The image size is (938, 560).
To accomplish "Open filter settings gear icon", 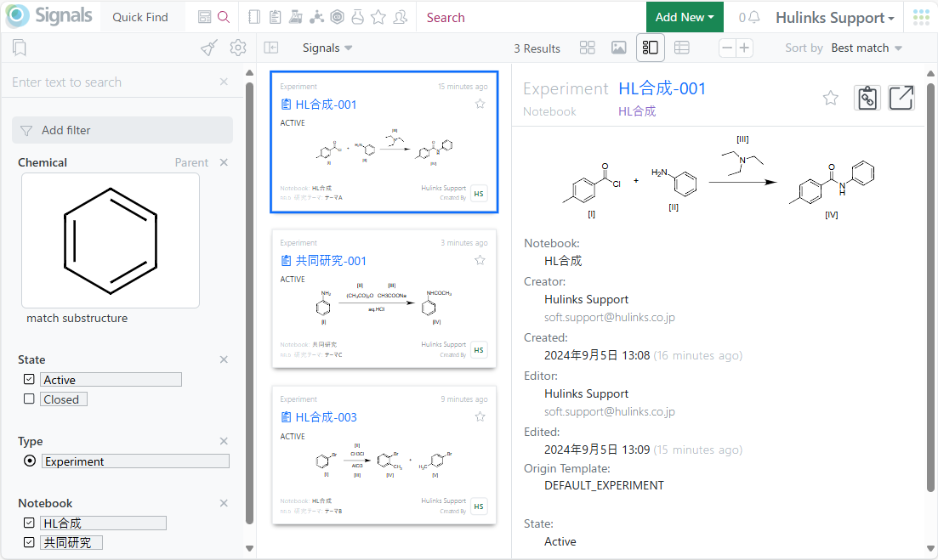I will (x=238, y=48).
